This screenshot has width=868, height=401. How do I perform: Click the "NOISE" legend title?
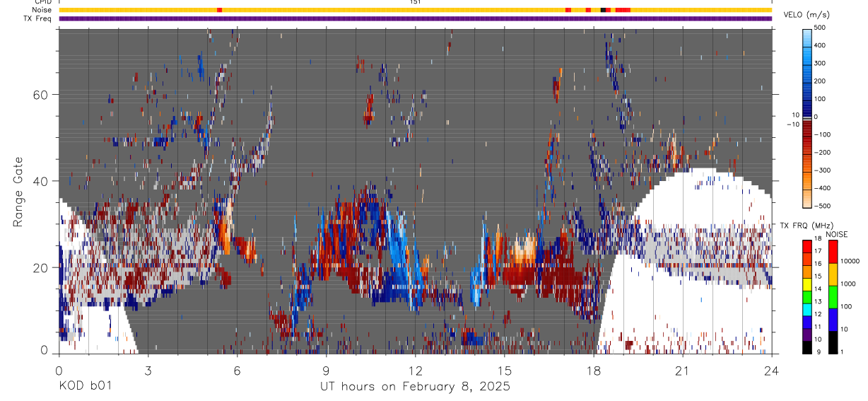pyautogui.click(x=835, y=234)
